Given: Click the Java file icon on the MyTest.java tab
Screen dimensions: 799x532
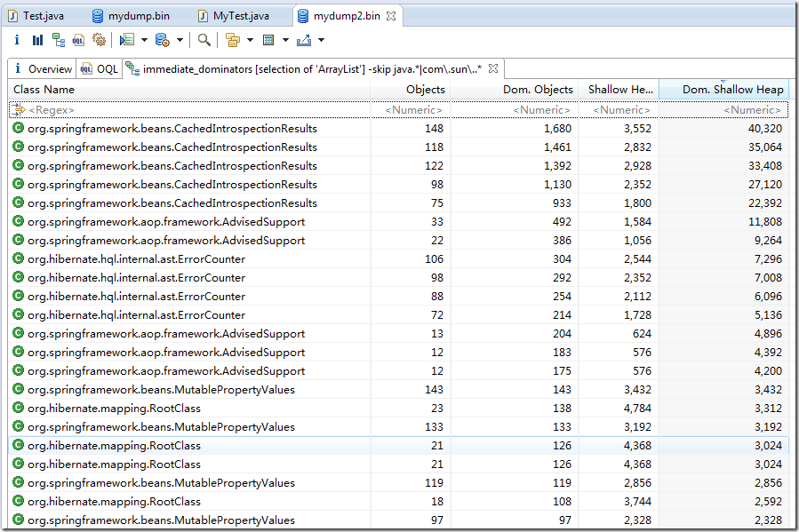Looking at the screenshot, I should (x=203, y=16).
